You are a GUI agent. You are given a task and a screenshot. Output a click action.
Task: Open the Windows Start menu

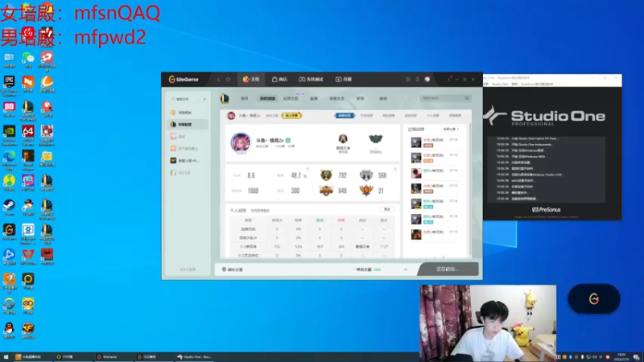(6, 357)
